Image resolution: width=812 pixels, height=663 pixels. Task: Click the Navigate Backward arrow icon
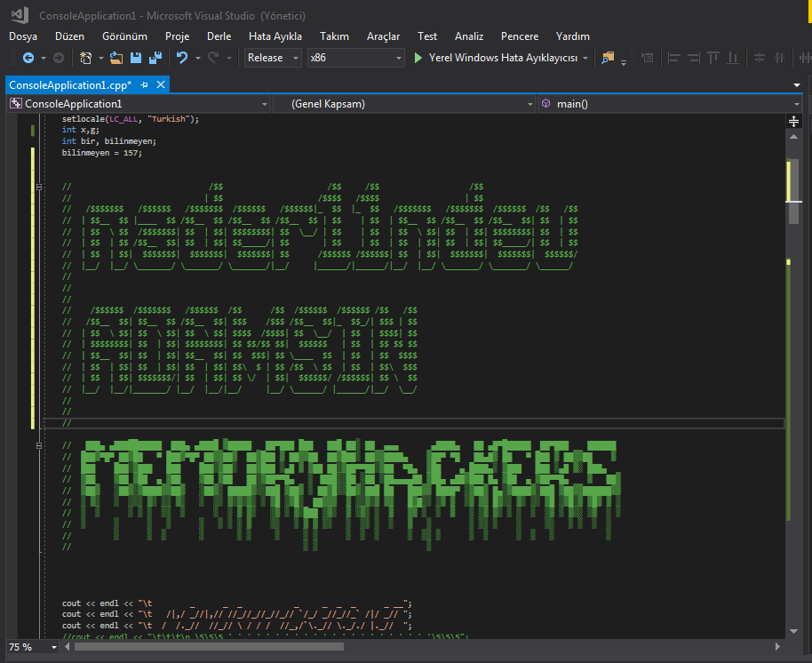[x=28, y=58]
